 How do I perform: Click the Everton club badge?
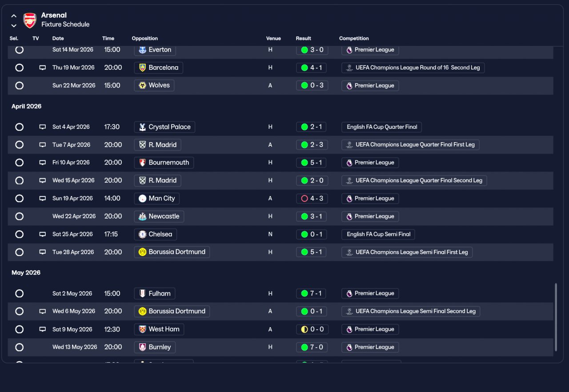[142, 50]
